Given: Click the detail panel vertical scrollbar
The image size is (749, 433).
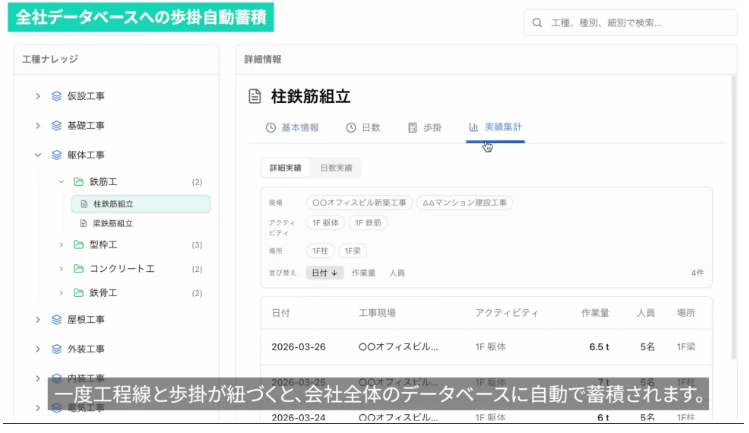Looking at the screenshot, I should coord(734,217).
